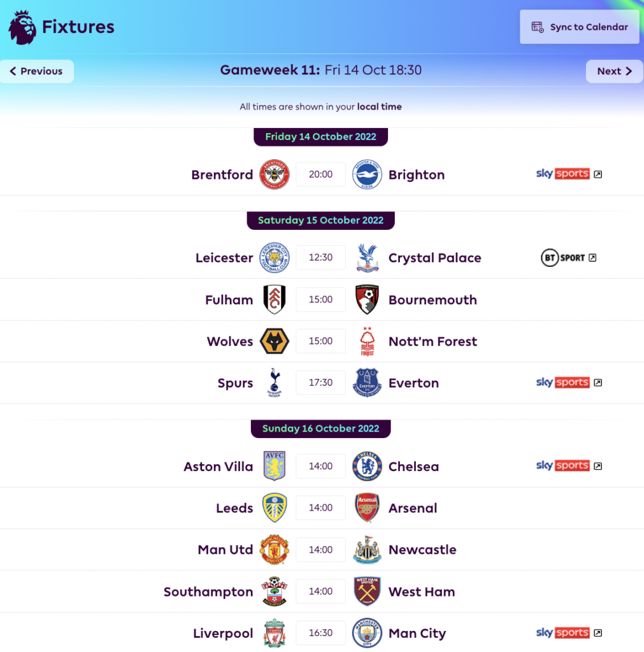The width and height of the screenshot is (644, 652).
Task: Click the 12:30 Leicester kickoff time box
Action: tap(320, 258)
